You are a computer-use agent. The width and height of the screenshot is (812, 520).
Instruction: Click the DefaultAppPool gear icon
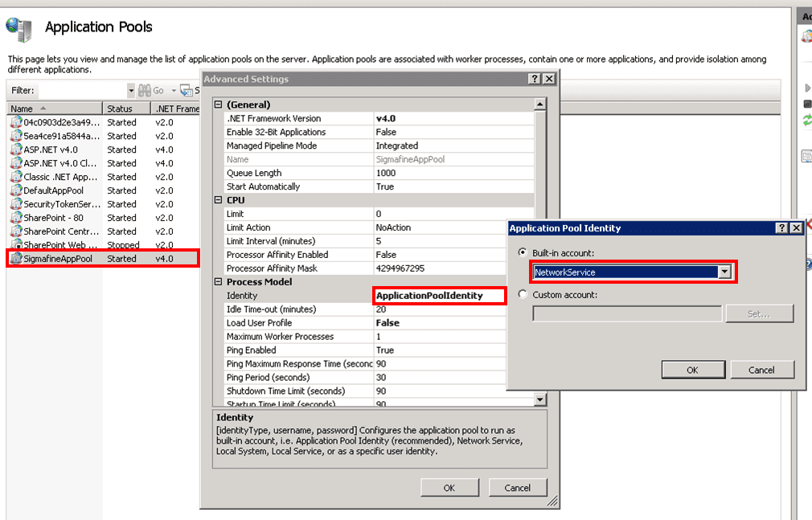16,190
